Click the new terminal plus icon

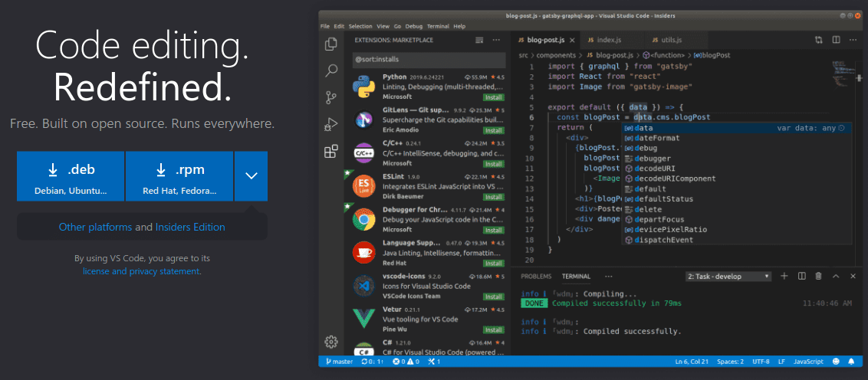(784, 276)
